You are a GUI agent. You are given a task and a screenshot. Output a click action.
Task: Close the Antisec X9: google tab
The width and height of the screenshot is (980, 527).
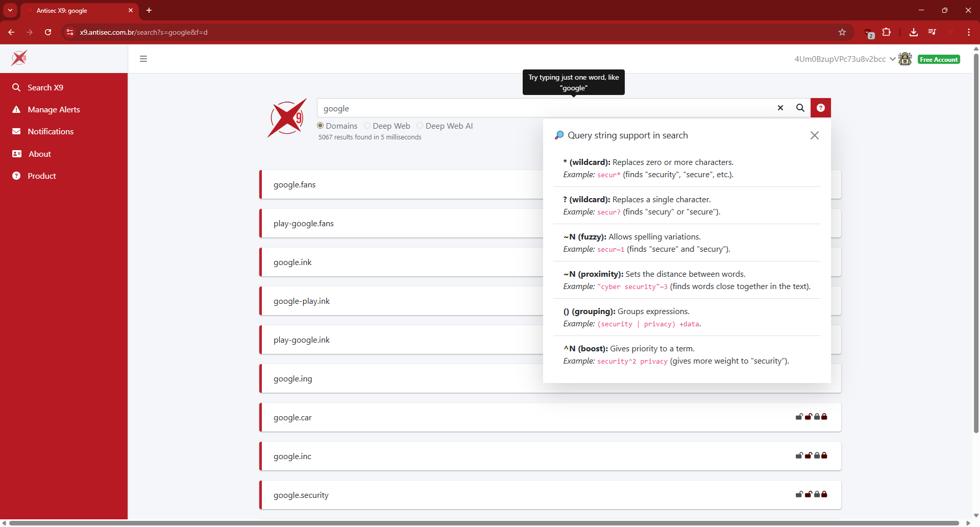click(131, 10)
